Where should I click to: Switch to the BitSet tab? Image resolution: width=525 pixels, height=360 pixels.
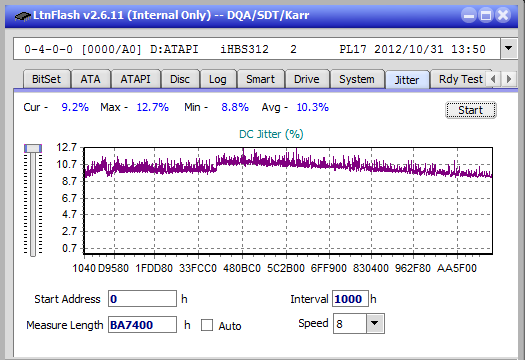click(47, 79)
